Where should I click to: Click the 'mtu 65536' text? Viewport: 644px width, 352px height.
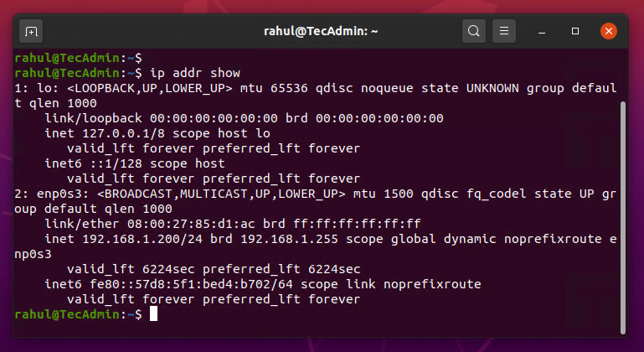pos(274,88)
